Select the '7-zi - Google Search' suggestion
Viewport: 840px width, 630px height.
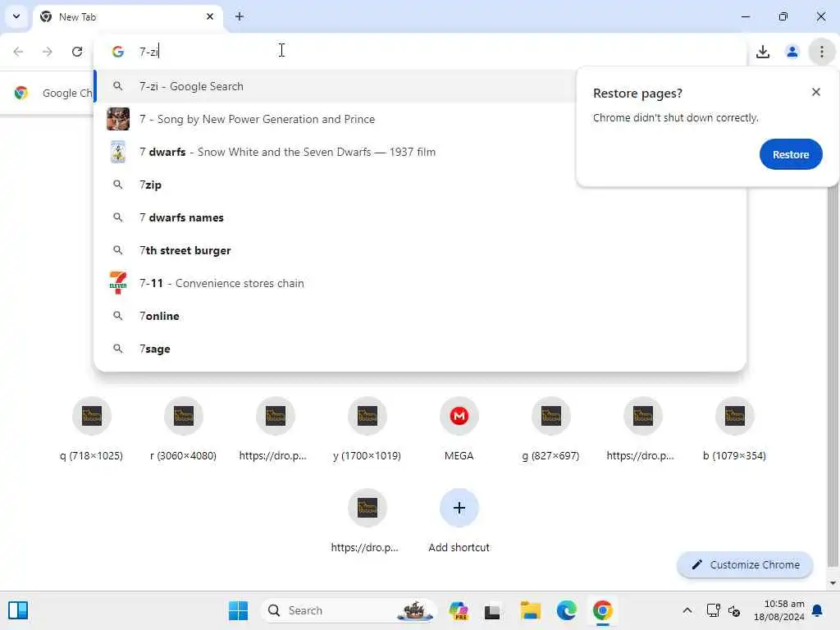point(335,86)
